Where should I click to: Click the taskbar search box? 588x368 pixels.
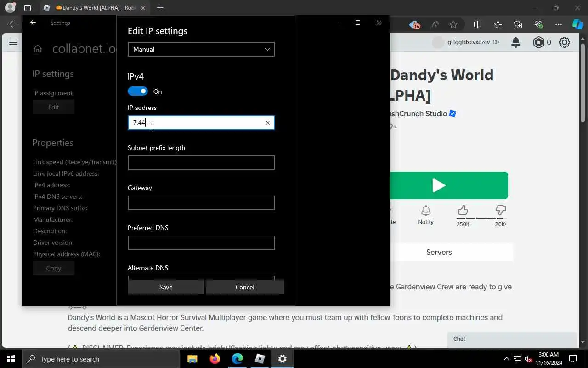tap(101, 359)
